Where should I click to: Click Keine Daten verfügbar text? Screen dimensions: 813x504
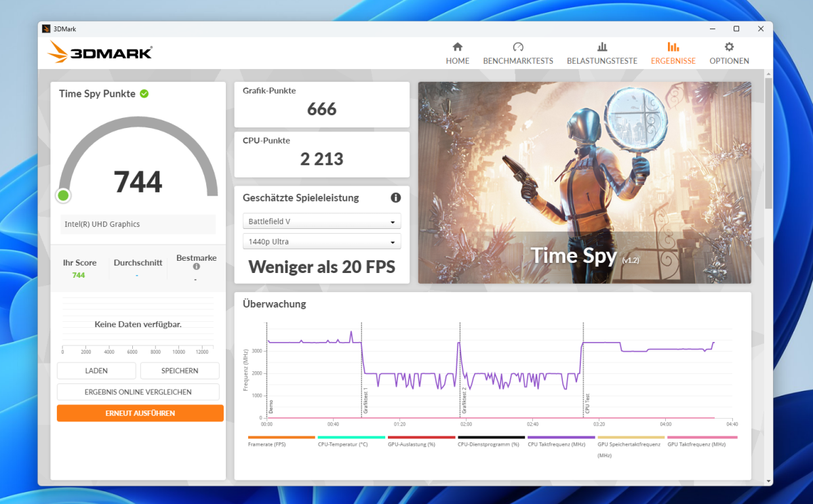[x=138, y=324]
